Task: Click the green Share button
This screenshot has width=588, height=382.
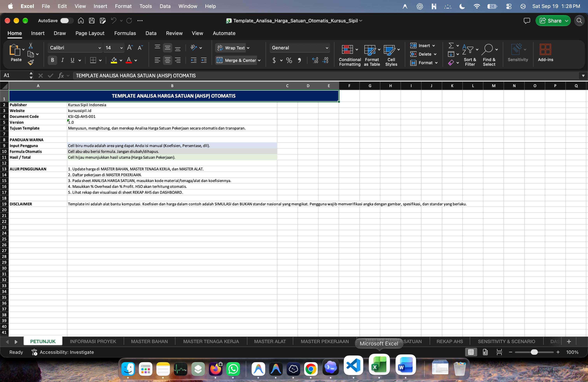Action: pos(553,20)
